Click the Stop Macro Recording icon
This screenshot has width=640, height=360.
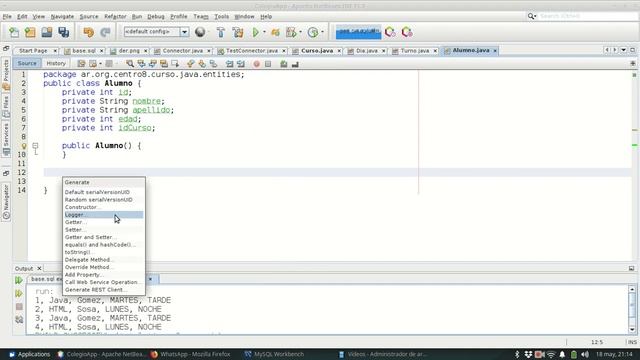click(268, 64)
